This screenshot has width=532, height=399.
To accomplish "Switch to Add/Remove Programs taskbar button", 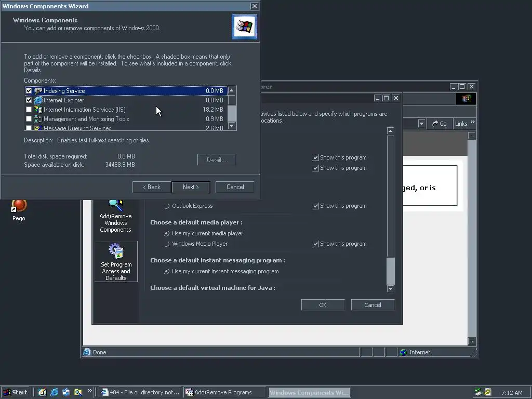I will 225,392.
